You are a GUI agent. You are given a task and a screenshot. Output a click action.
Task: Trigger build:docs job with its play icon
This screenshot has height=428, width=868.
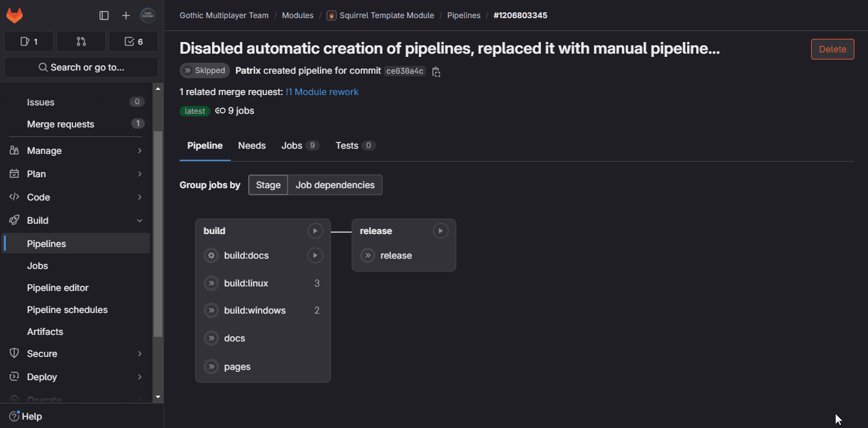click(x=315, y=255)
